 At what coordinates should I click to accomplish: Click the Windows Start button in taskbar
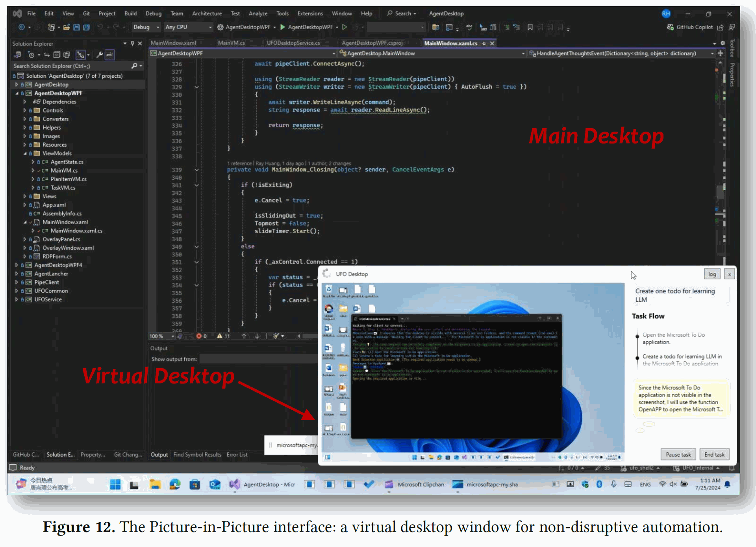[x=115, y=484]
